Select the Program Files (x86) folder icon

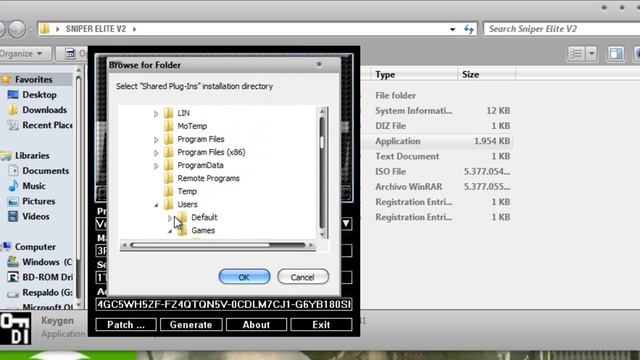[168, 152]
